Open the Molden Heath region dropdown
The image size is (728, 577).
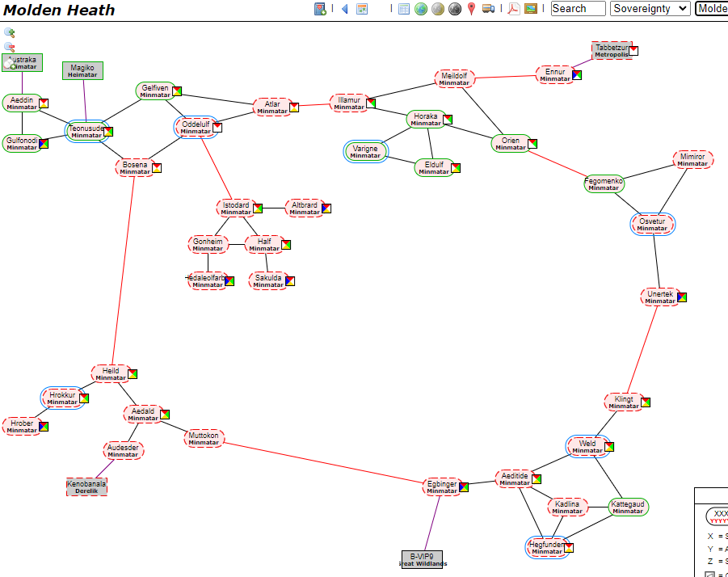pyautogui.click(x=711, y=8)
